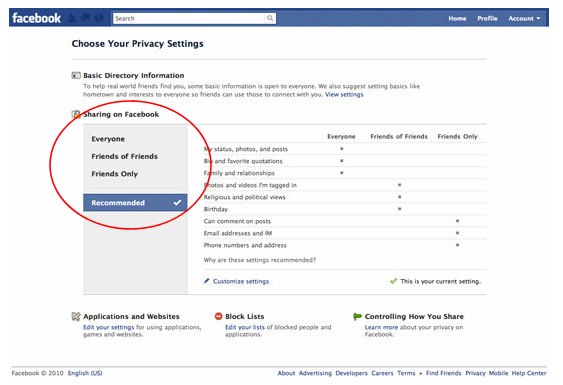563x385 pixels.
Task: Click 'Bio and favorite quotations' row label
Action: click(x=243, y=161)
